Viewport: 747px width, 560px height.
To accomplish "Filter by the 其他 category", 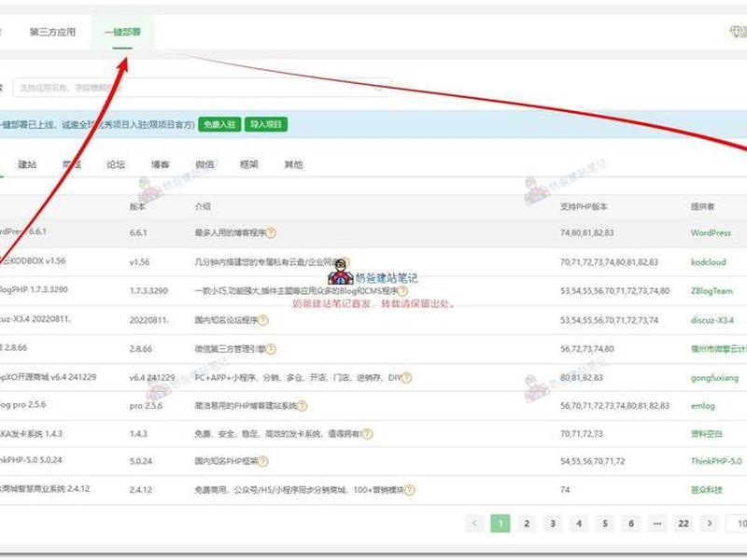I will tap(293, 164).
